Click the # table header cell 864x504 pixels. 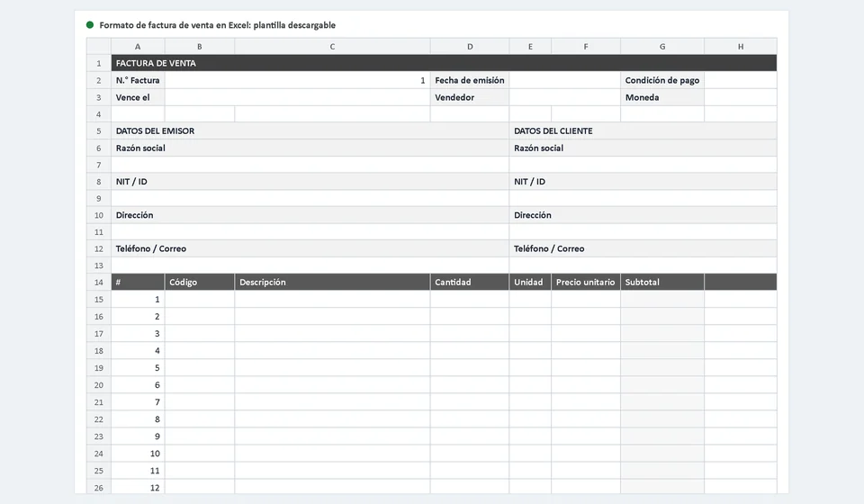click(138, 282)
